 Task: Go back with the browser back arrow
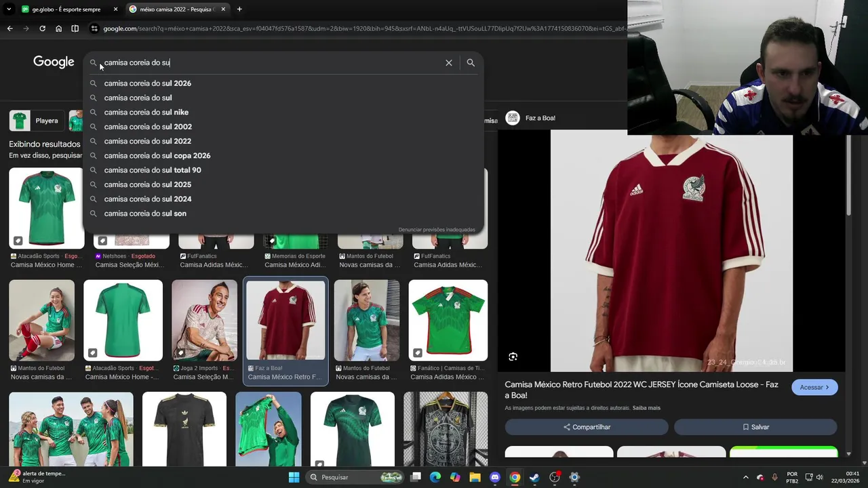[9, 28]
